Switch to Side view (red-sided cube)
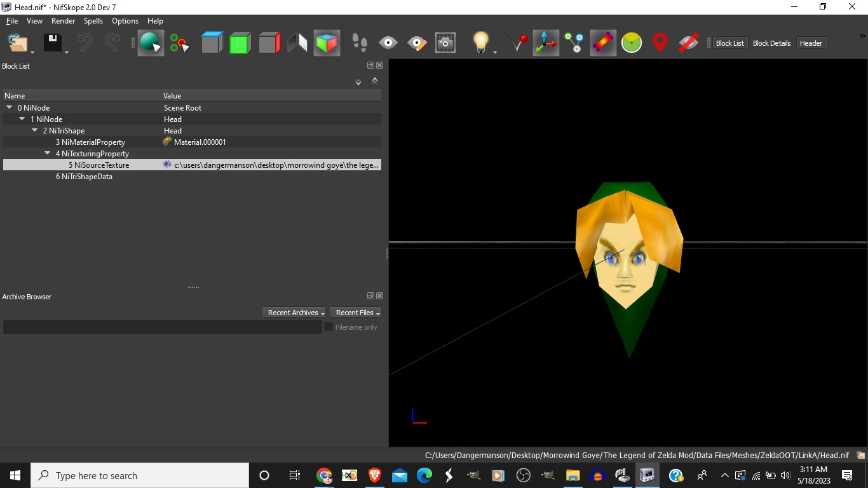This screenshot has width=868, height=488. (x=269, y=43)
